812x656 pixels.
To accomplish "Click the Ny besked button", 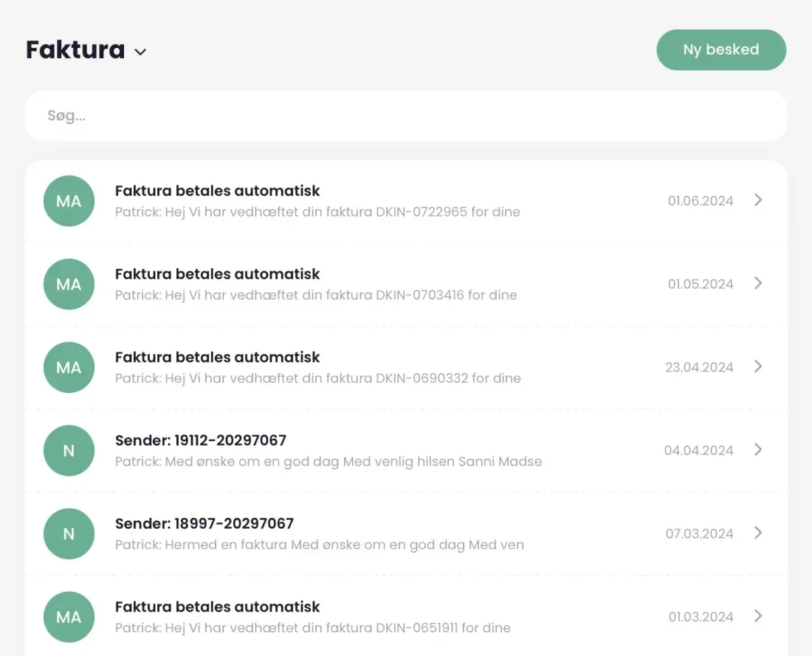I will pos(721,49).
